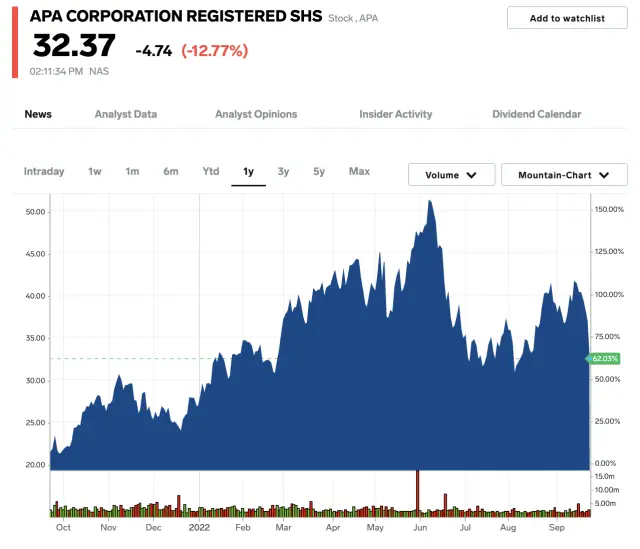Open the Analyst Data tab
This screenshot has height=549, width=640.
tap(126, 114)
